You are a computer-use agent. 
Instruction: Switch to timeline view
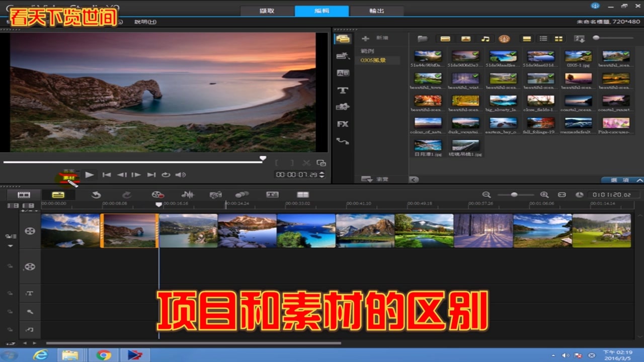coord(58,195)
